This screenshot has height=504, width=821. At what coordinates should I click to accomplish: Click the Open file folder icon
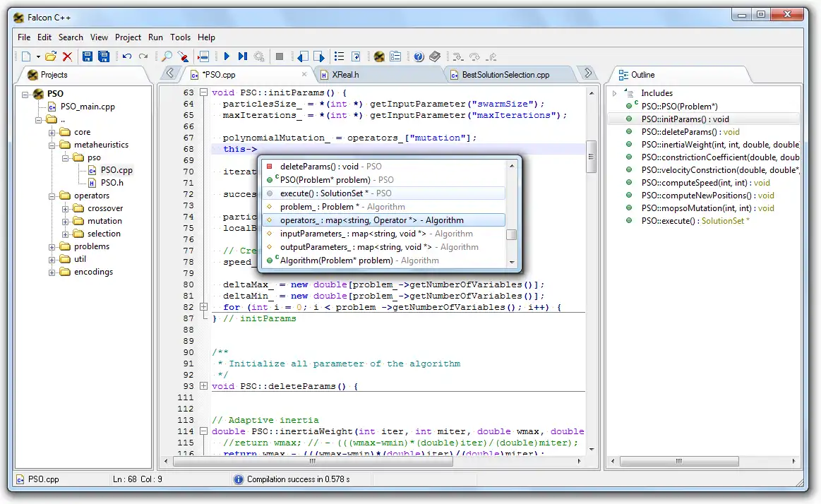click(50, 56)
